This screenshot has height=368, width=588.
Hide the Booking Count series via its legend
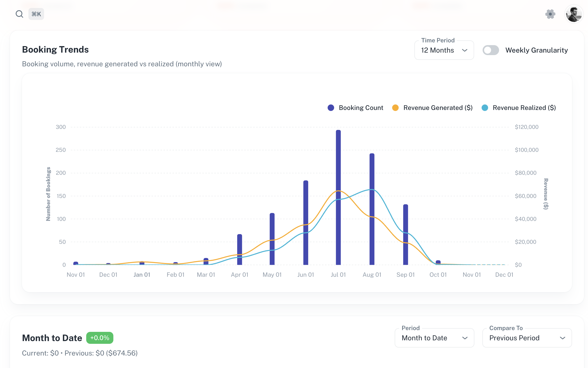pyautogui.click(x=361, y=108)
